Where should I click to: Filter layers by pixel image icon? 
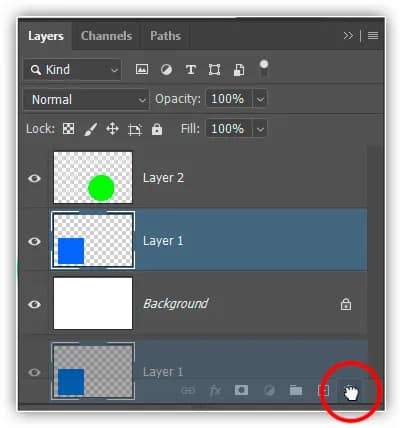tap(142, 70)
